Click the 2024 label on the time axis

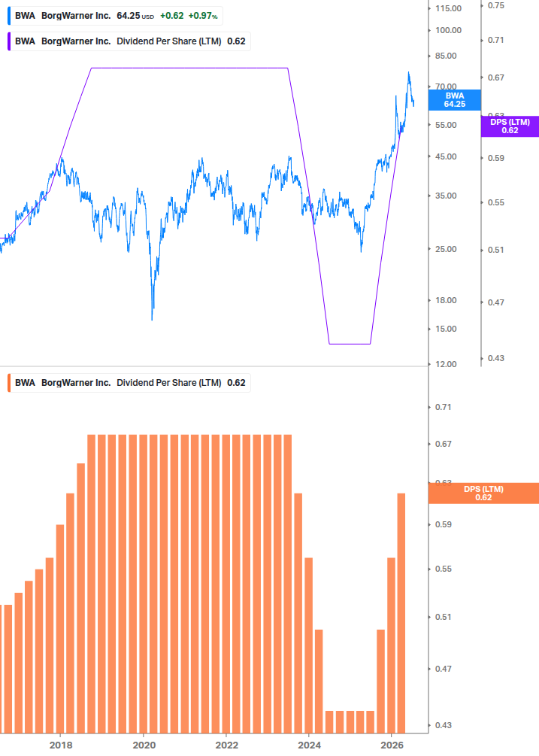pos(309,745)
